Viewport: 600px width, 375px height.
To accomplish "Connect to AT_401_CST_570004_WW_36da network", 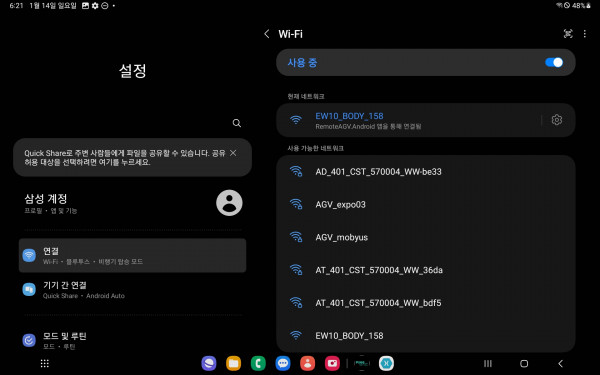I will point(426,270).
